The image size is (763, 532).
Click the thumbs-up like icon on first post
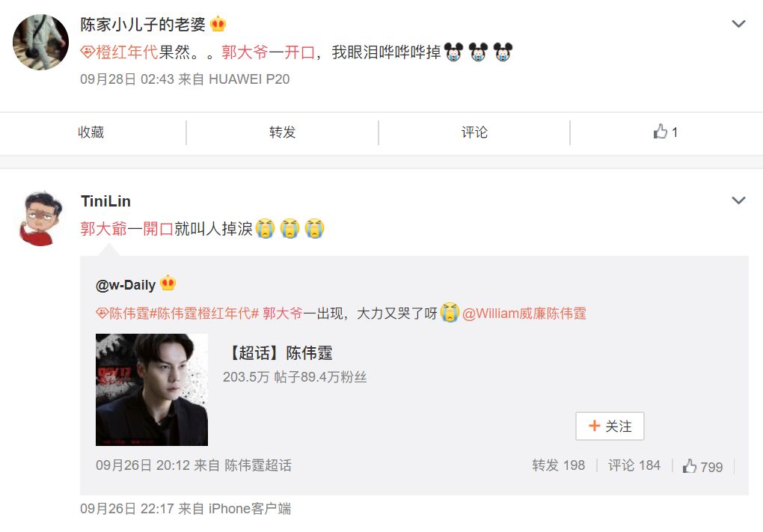coord(660,132)
